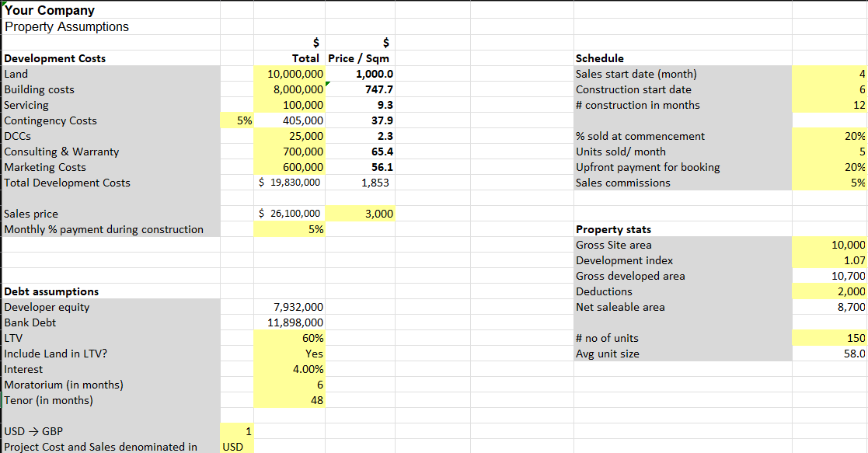This screenshot has height=453, width=868.
Task: Select the USD currency denomination cell
Action: pyautogui.click(x=237, y=446)
